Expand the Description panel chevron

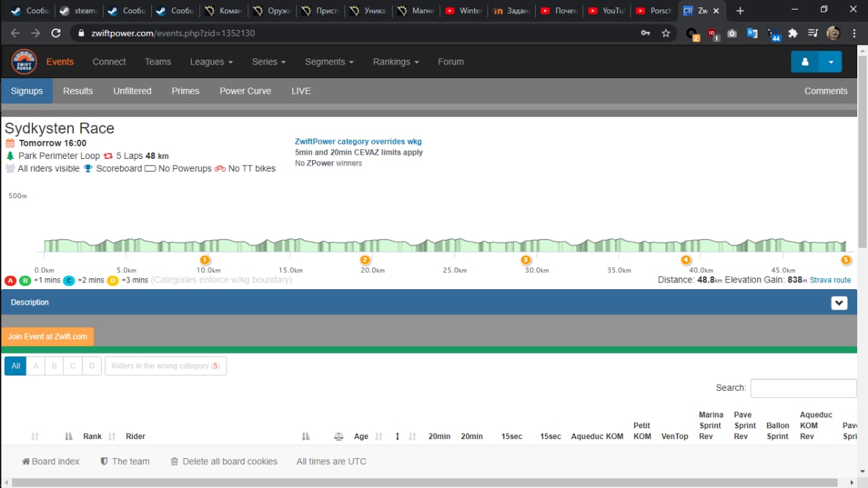click(840, 303)
